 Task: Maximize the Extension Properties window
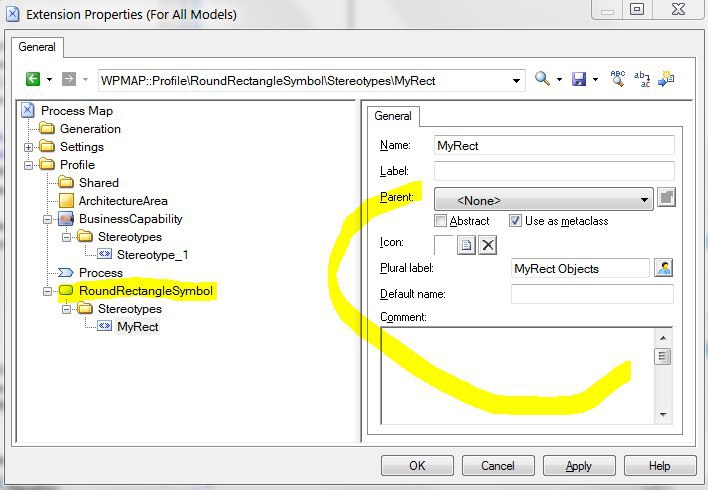[x=637, y=9]
